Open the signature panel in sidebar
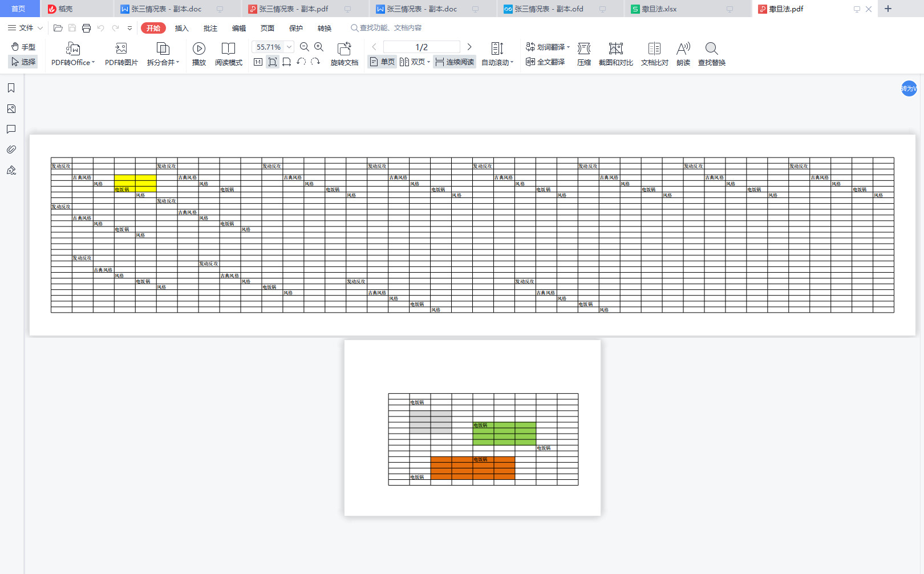 point(11,170)
